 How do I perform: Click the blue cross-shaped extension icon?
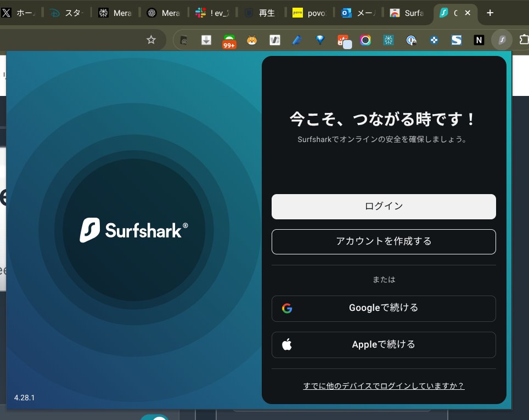(434, 40)
